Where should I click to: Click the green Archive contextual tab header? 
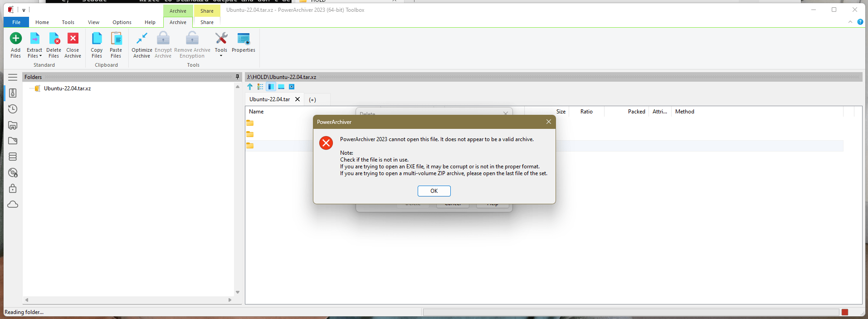[178, 11]
